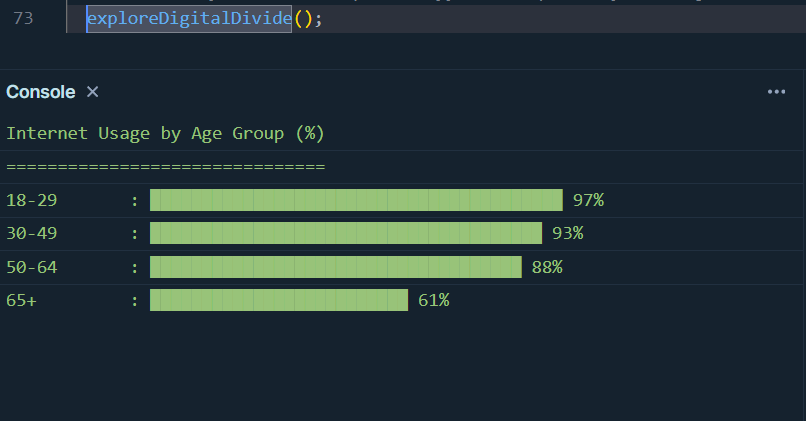Click the green bar for the 30-49 group
Screen dimensions: 806x421
(345, 233)
